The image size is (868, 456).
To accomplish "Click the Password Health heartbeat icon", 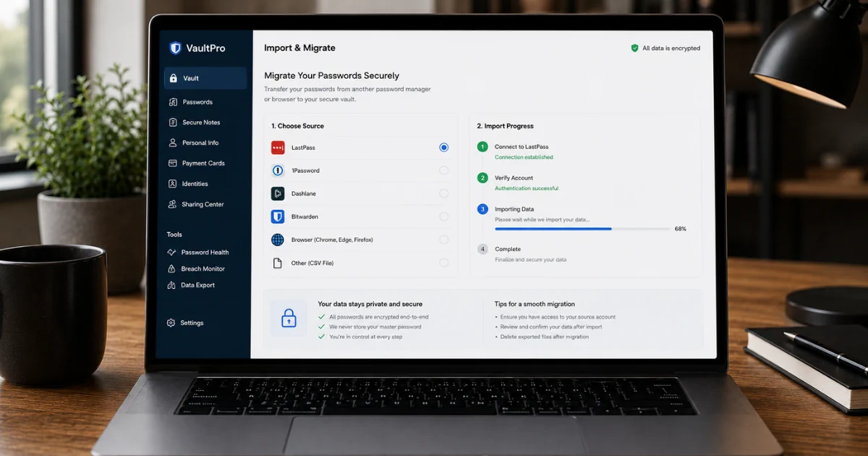I will 171,253.
